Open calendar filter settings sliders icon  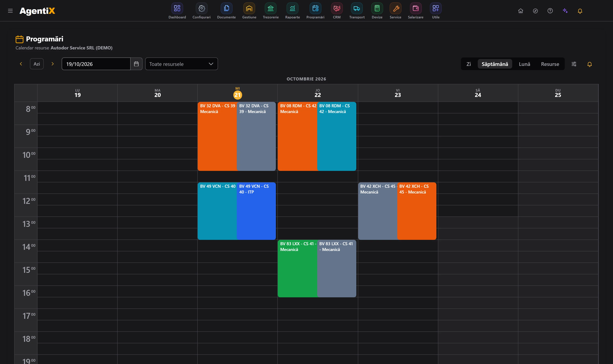(574, 64)
